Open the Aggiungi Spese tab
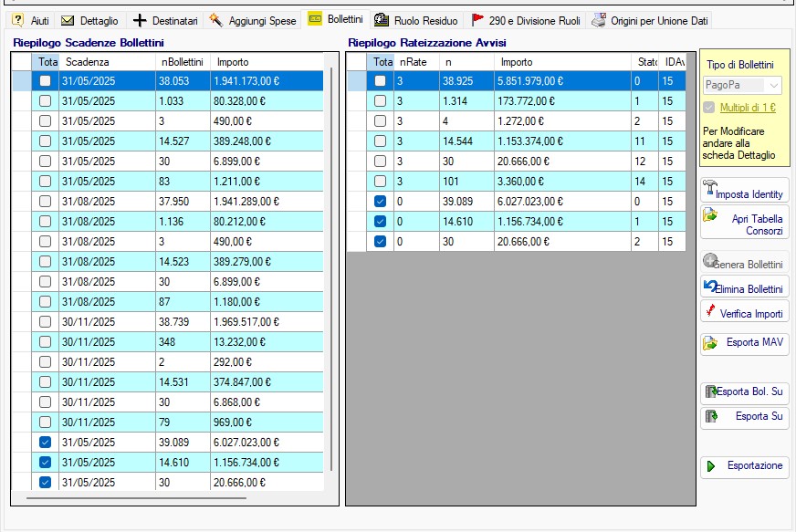This screenshot has height=532, width=796. coord(253,20)
